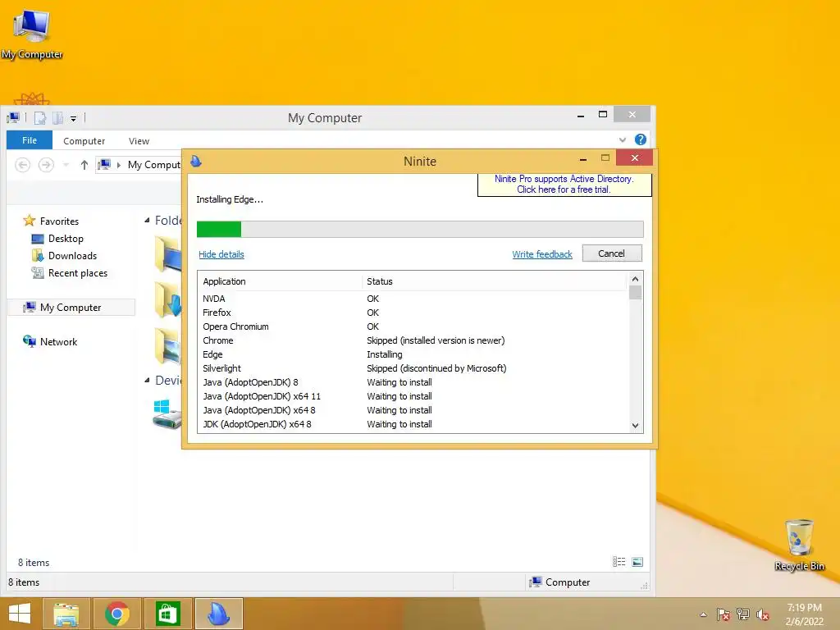Viewport: 840px width, 630px height.
Task: Select the NVDA row
Action: (x=413, y=299)
